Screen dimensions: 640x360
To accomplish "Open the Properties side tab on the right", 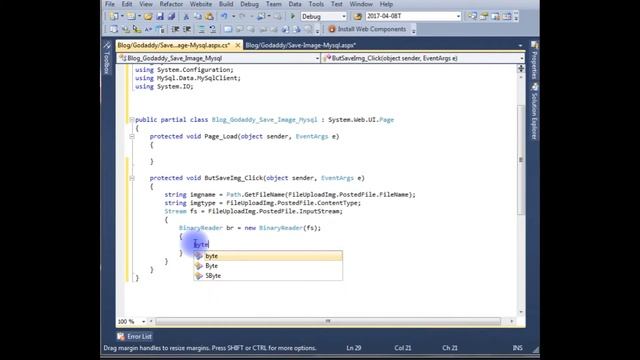I will [534, 60].
